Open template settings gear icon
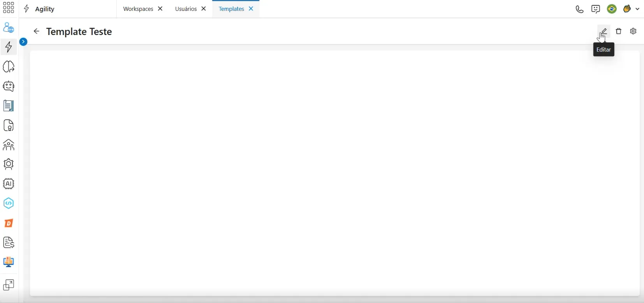The image size is (644, 303). point(633,32)
